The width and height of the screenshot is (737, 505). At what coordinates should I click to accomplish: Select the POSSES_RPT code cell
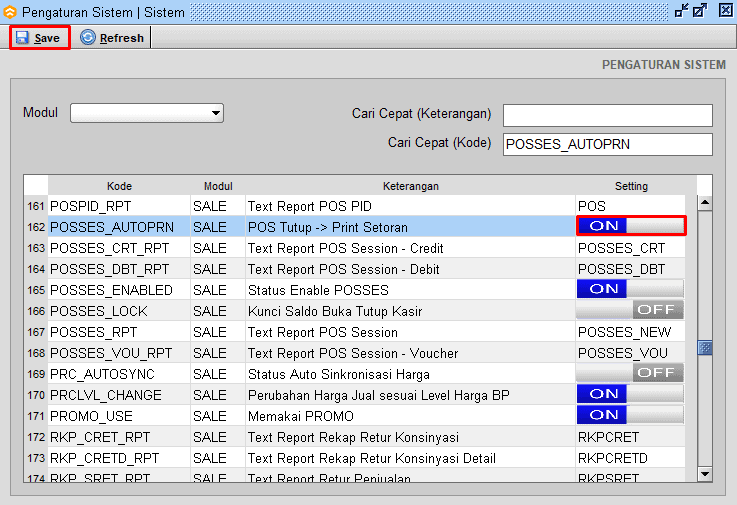click(119, 332)
